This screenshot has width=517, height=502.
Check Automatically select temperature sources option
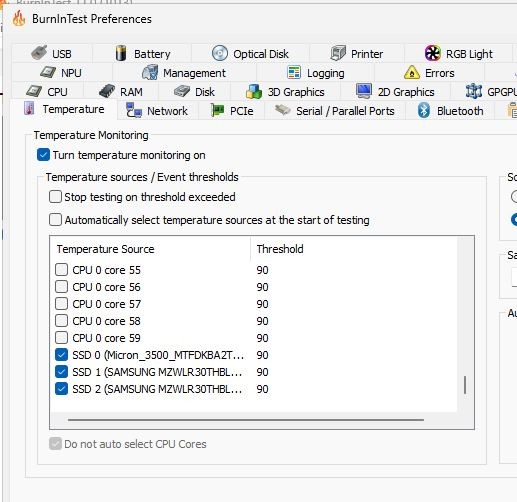point(55,220)
